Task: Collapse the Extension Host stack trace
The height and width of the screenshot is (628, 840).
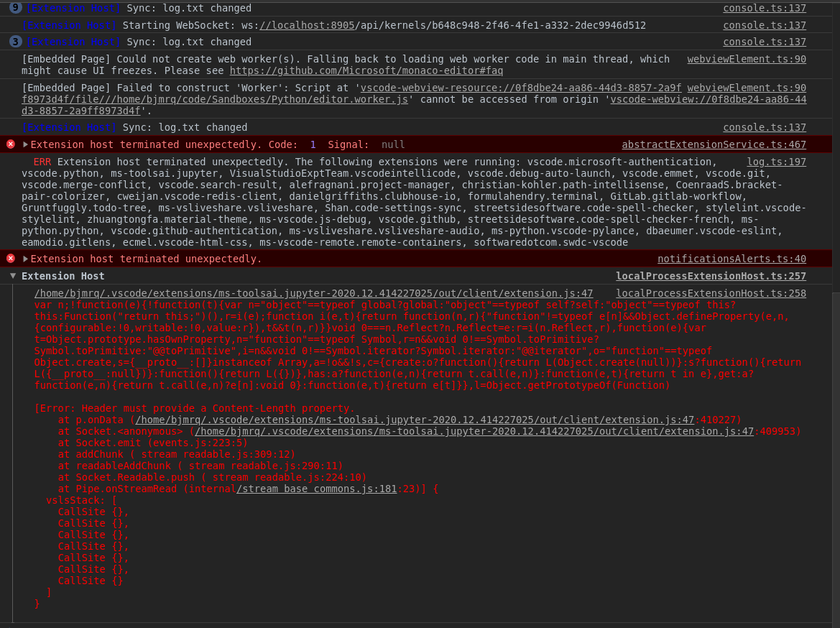Action: tap(13, 276)
